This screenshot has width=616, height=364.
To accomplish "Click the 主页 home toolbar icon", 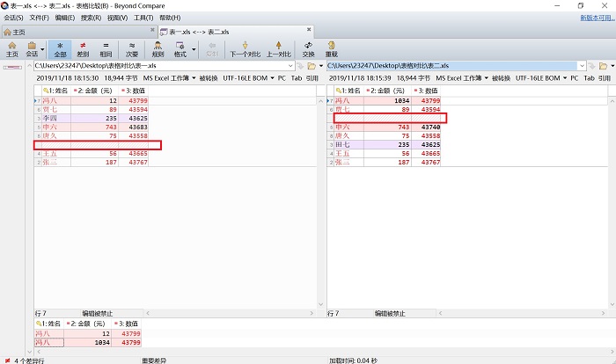I will coord(12,49).
